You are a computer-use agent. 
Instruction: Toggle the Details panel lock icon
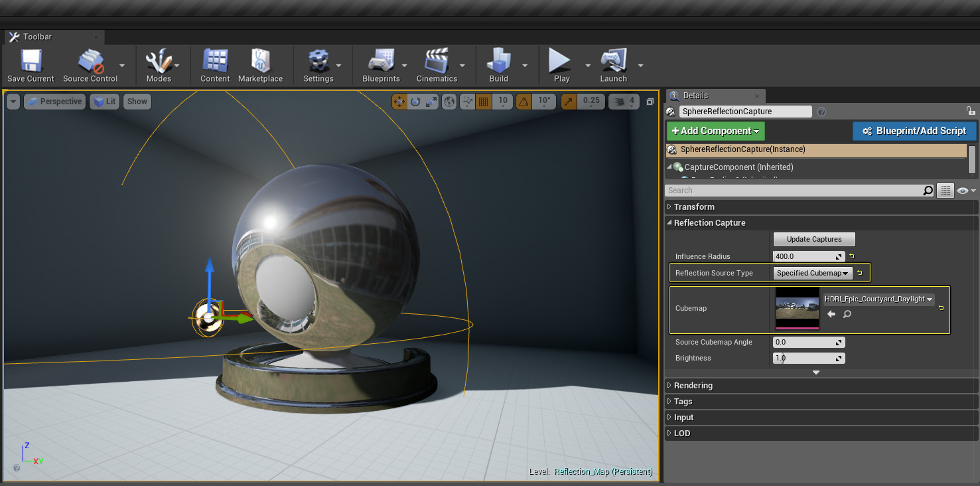(971, 112)
